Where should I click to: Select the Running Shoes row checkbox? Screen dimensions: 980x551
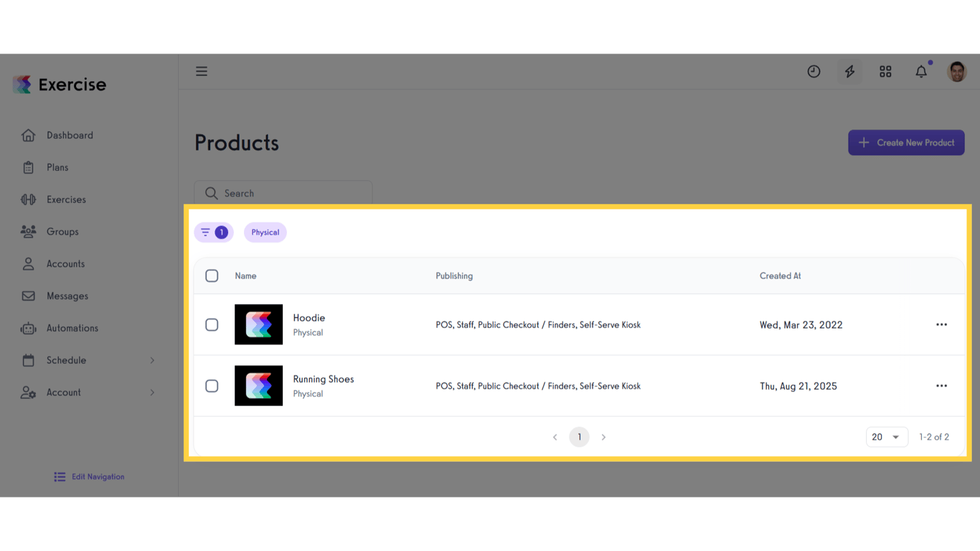pos(212,385)
